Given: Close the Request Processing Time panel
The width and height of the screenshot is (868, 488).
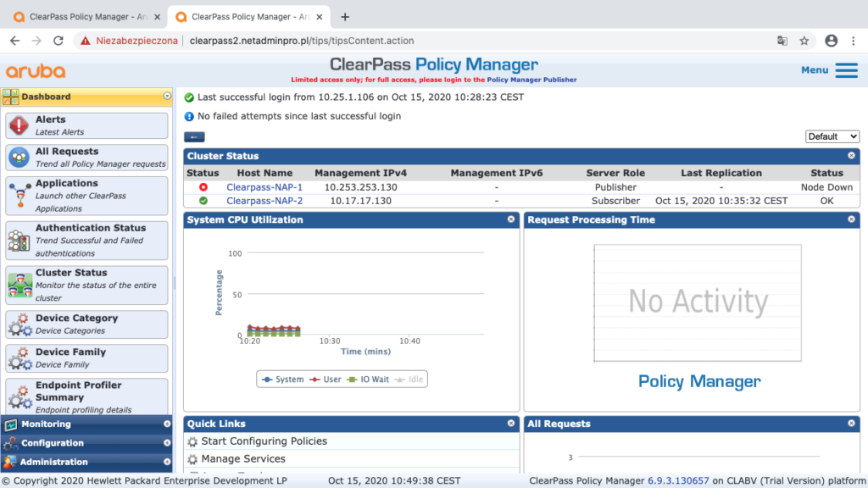Looking at the screenshot, I should pyautogui.click(x=851, y=219).
